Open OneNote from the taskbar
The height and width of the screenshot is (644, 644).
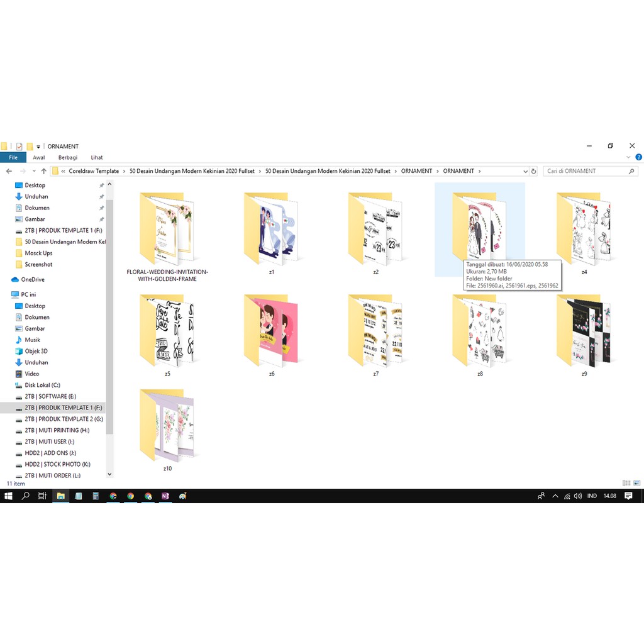coord(165,496)
